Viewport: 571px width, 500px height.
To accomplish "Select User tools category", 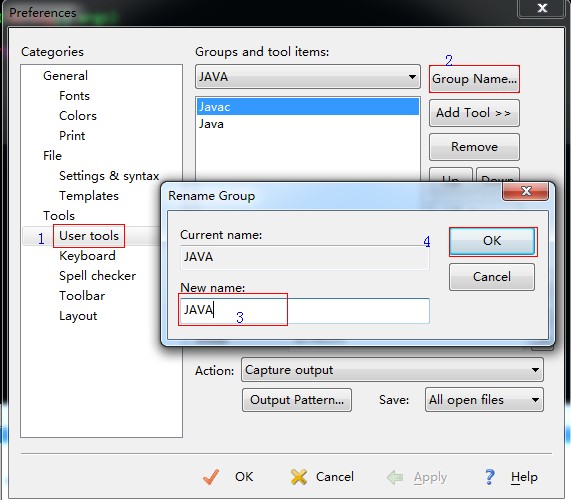I will click(89, 236).
